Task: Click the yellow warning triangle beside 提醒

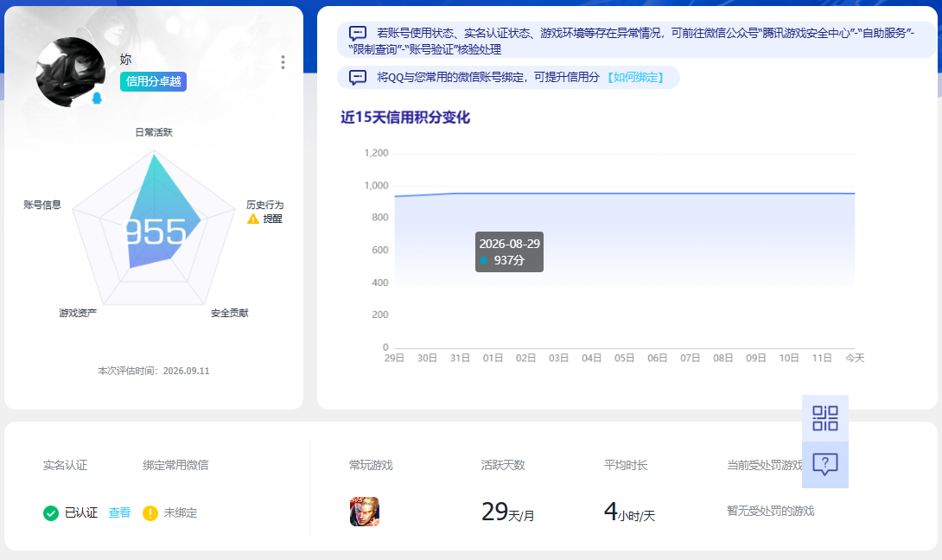Action: click(x=253, y=219)
